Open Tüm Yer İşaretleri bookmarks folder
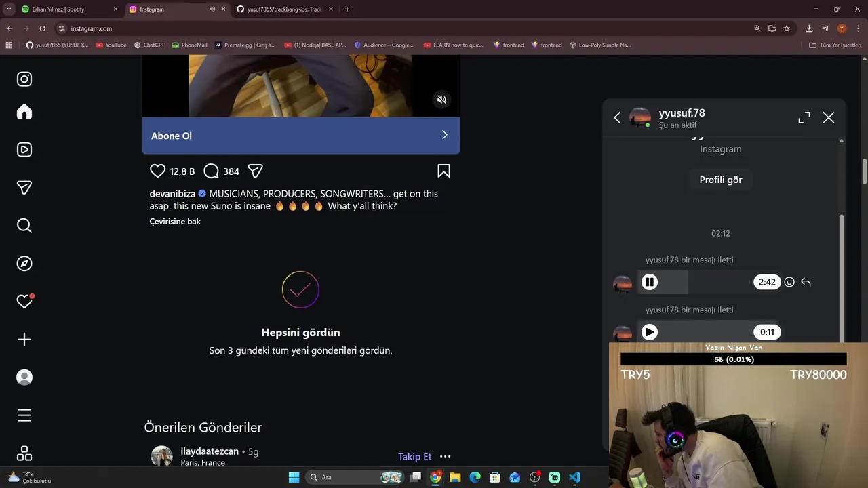 coord(835,45)
